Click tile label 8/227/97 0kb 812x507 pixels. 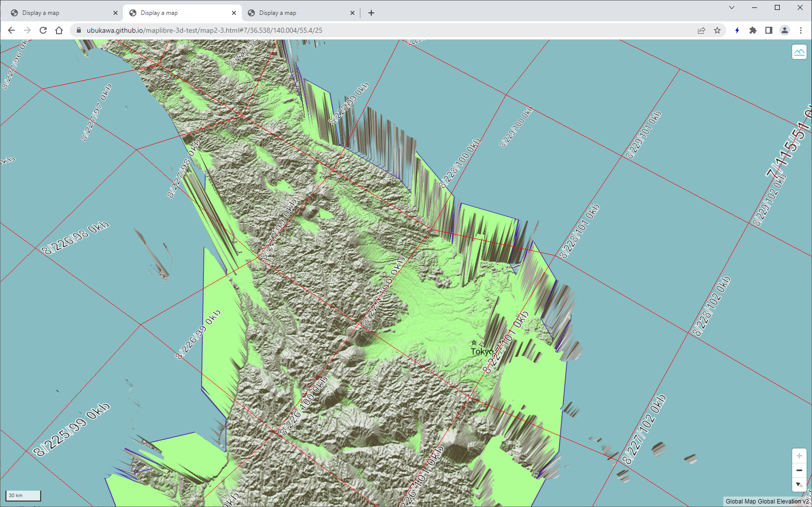97,113
